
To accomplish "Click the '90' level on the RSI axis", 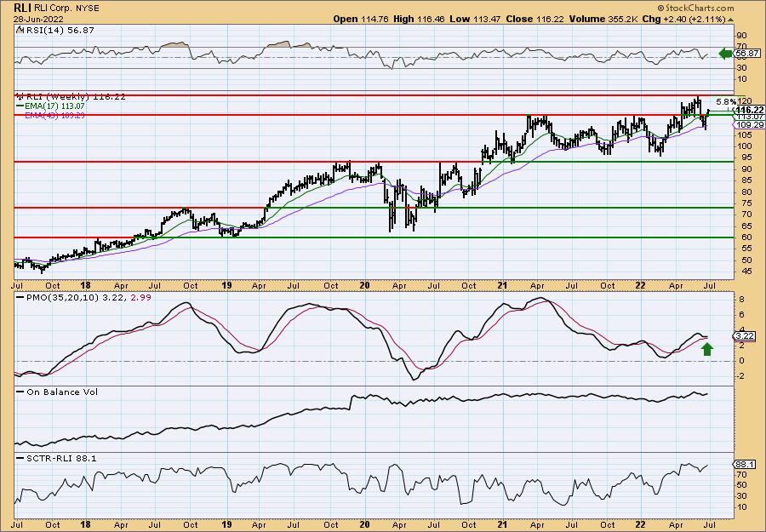I will (x=741, y=36).
